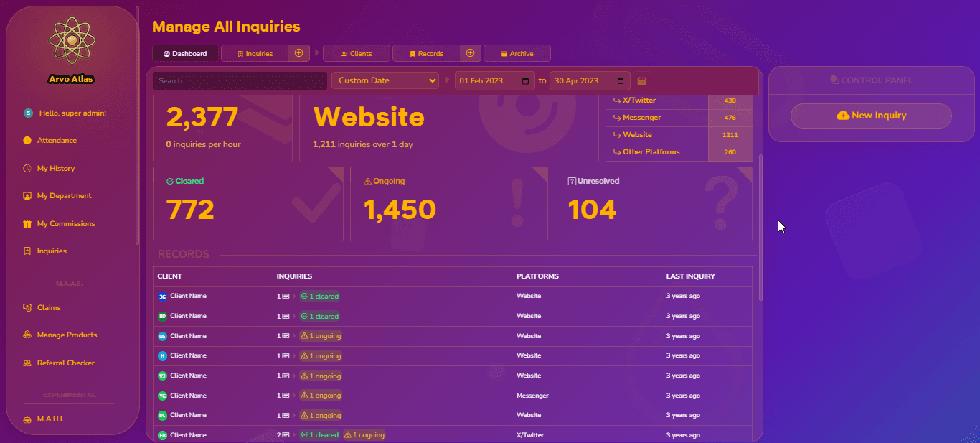Open the start date calendar picker icon
The image size is (980, 443).
pos(526,81)
